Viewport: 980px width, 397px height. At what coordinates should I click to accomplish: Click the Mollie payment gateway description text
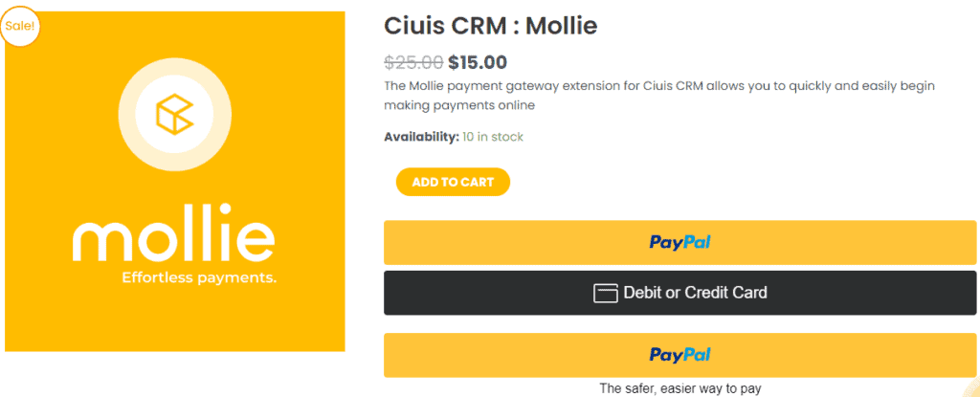(x=659, y=96)
